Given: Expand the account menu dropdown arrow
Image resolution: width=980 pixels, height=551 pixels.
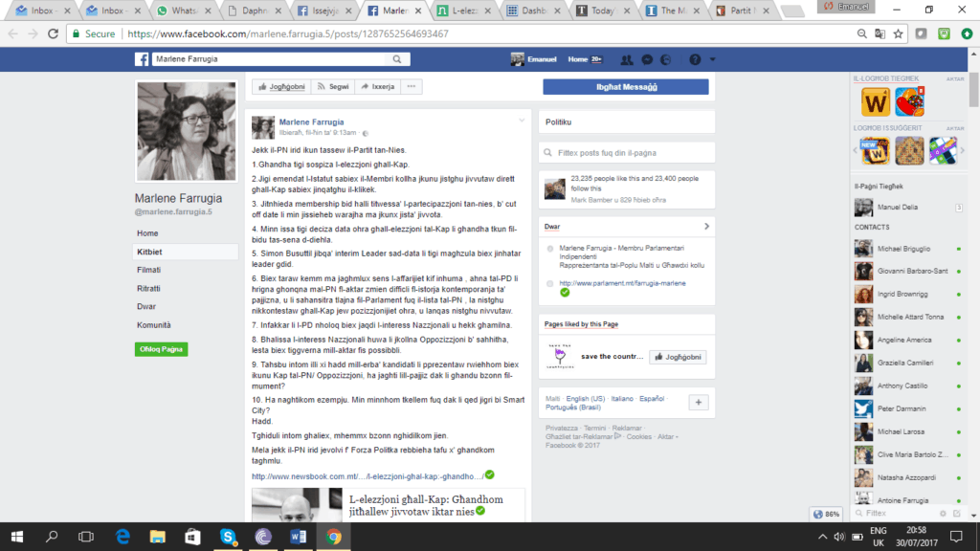Looking at the screenshot, I should pyautogui.click(x=714, y=59).
